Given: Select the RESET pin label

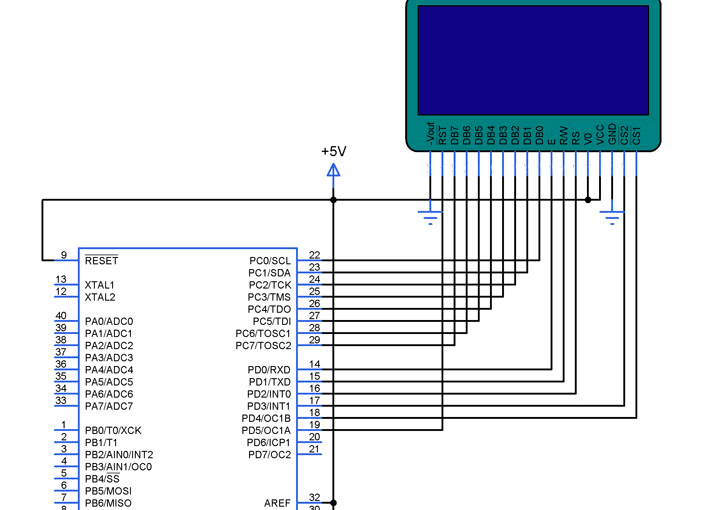Looking at the screenshot, I should coord(101,260).
